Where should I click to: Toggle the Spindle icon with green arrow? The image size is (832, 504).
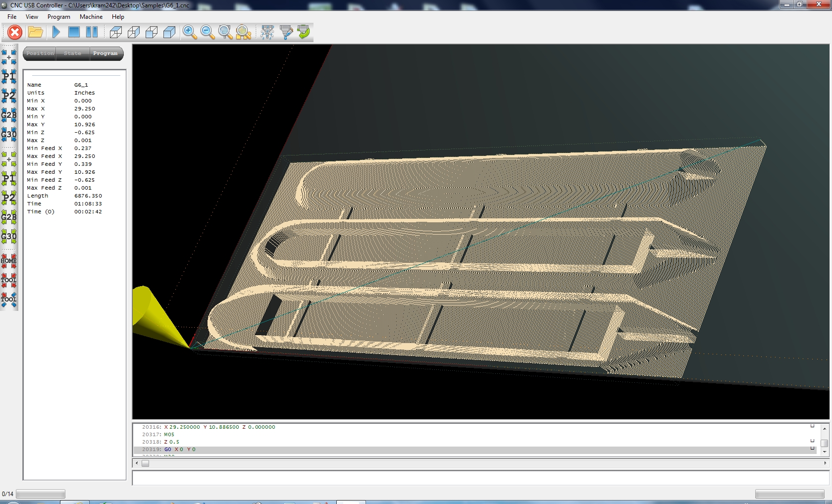tap(304, 33)
